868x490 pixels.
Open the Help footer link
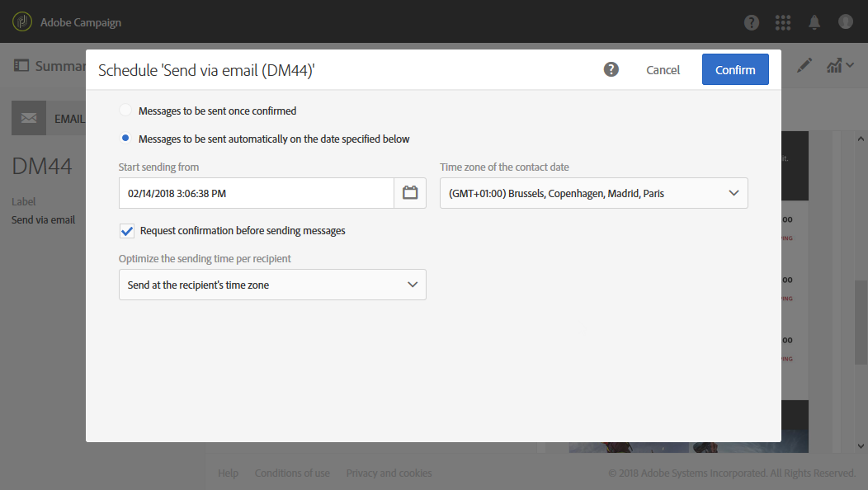[x=228, y=474]
